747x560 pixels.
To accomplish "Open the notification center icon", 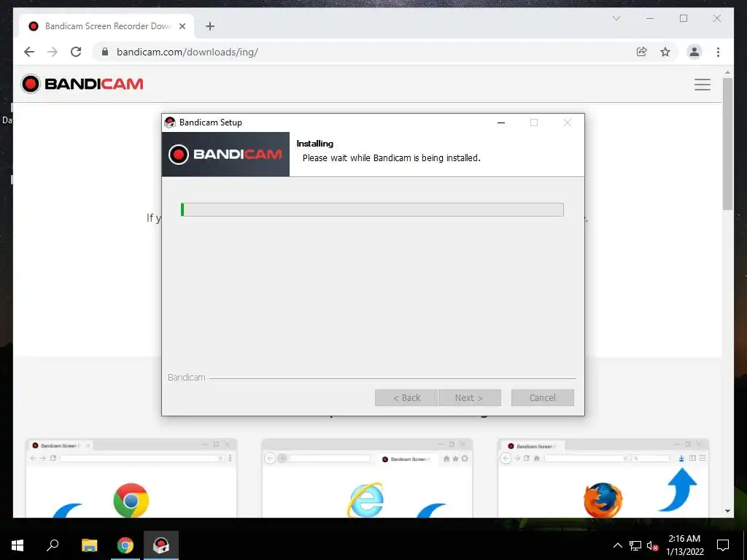I will 723,545.
